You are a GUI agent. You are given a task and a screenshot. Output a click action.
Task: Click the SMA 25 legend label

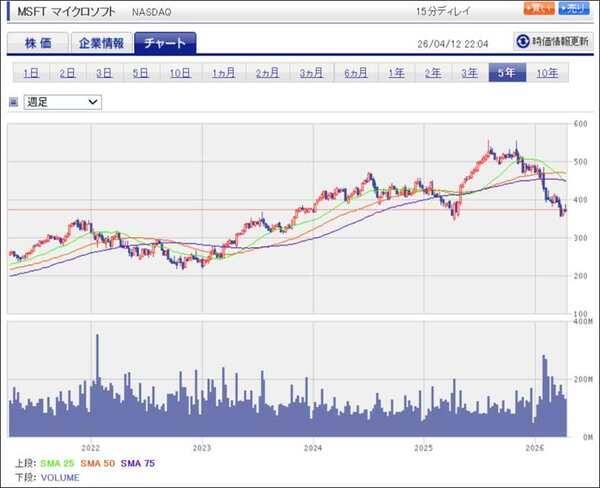pos(58,463)
